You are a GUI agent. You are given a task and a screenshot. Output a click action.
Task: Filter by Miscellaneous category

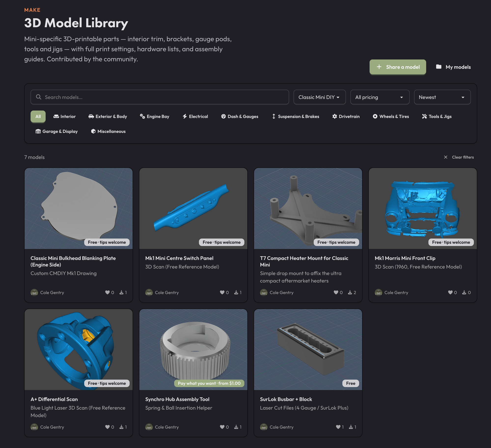(108, 131)
